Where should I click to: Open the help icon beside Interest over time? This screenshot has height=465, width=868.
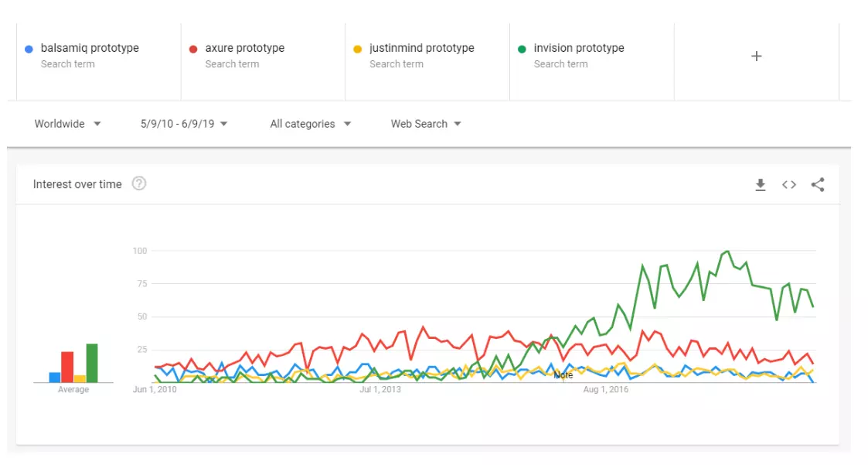coord(139,183)
